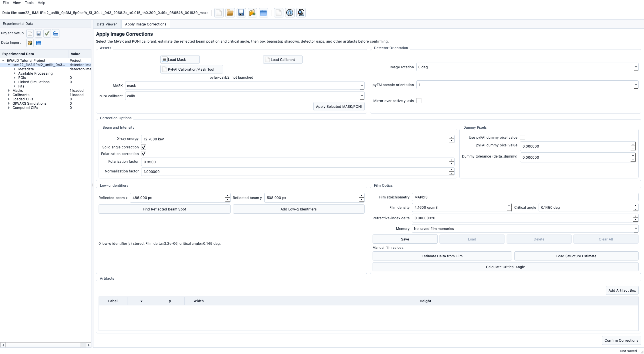The height and width of the screenshot is (354, 644).
Task: Click the Find Reflected Beam Spot button
Action: point(164,209)
